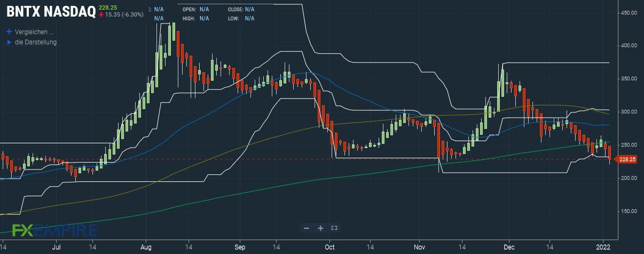Image resolution: width=644 pixels, height=254 pixels.
Task: Click the Dec date axis label
Action: tap(508, 248)
